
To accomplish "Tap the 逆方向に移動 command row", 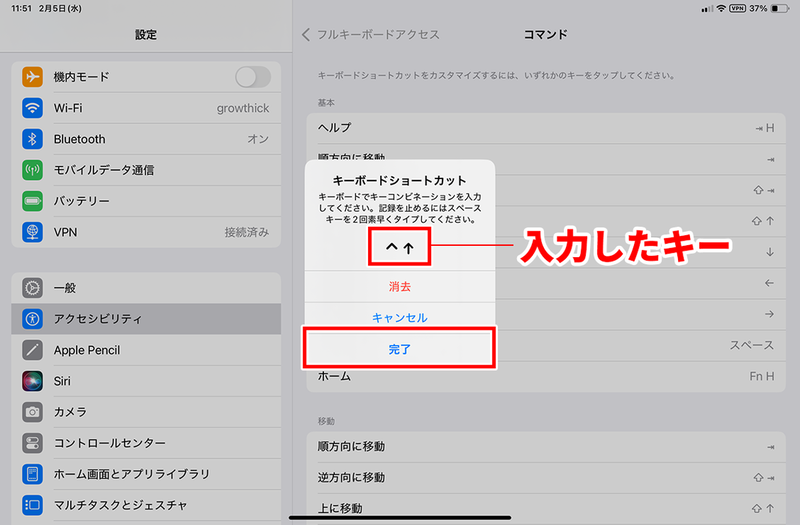I will click(x=546, y=478).
